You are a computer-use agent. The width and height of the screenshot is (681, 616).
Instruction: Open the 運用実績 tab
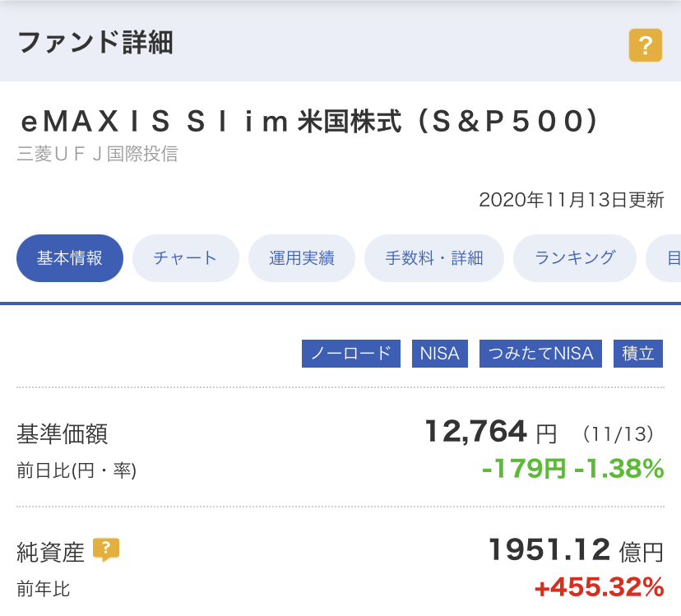coord(302,258)
